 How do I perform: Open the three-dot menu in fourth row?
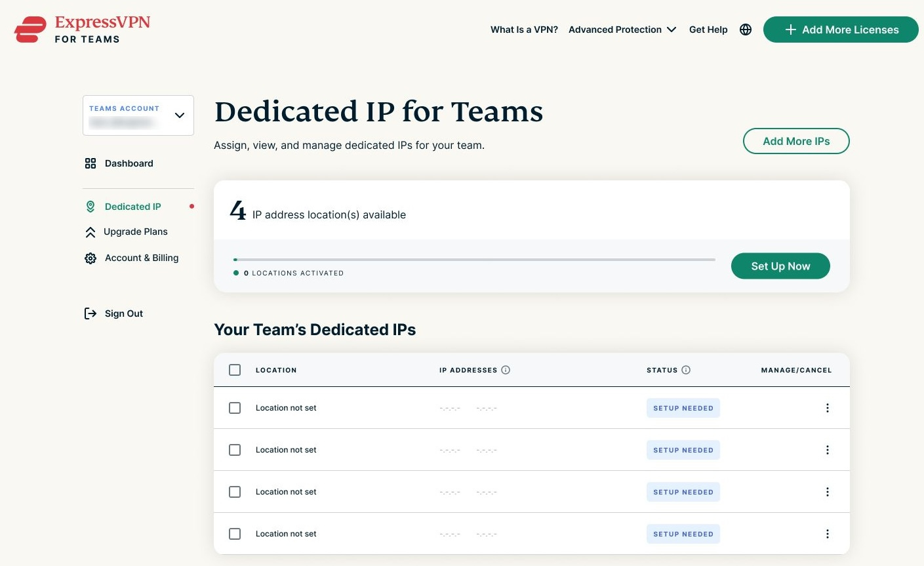tap(828, 534)
